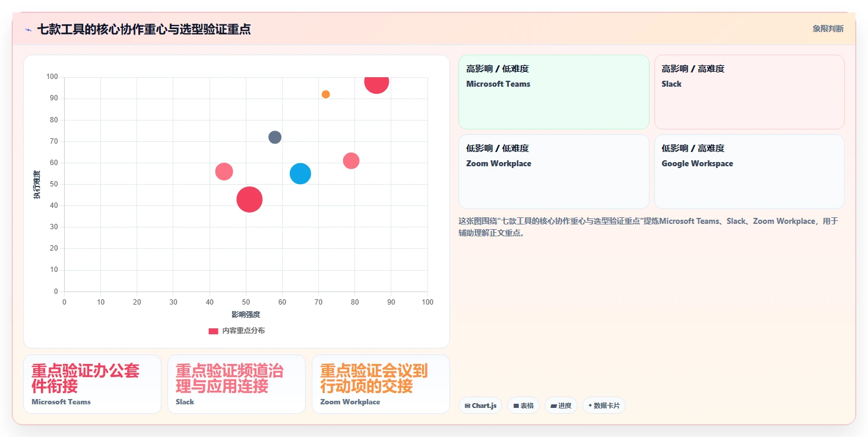Image resolution: width=868 pixels, height=437 pixels.
Task: Click the red legend color box
Action: pos(213,331)
